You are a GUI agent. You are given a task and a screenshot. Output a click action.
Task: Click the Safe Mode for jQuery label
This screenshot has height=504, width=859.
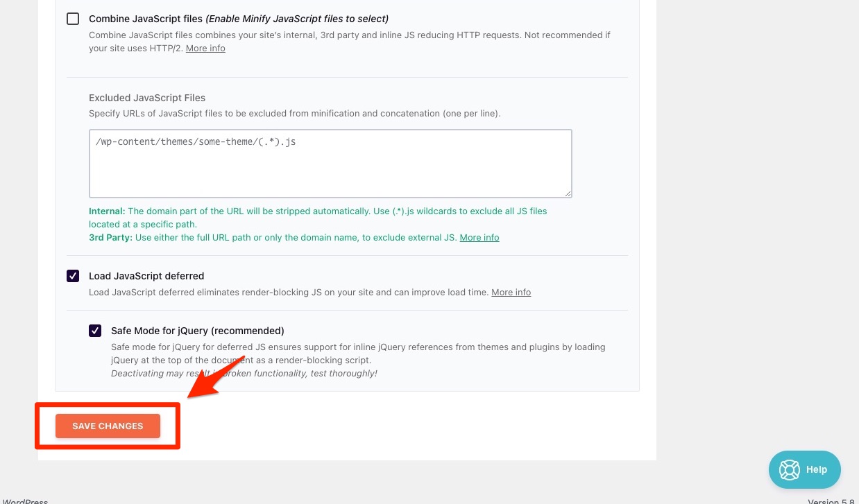[x=198, y=331]
